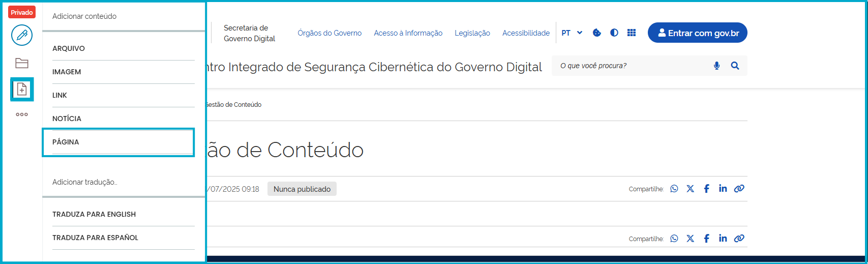Share on X icon in lower share row
Viewport: 868px width, 264px height.
(x=690, y=239)
